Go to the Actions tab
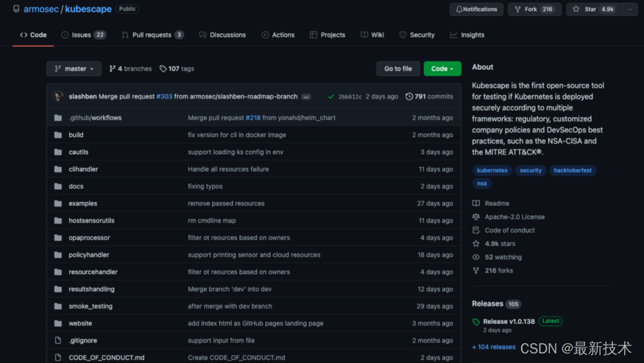Screen dimensions: 644x363 [278, 35]
